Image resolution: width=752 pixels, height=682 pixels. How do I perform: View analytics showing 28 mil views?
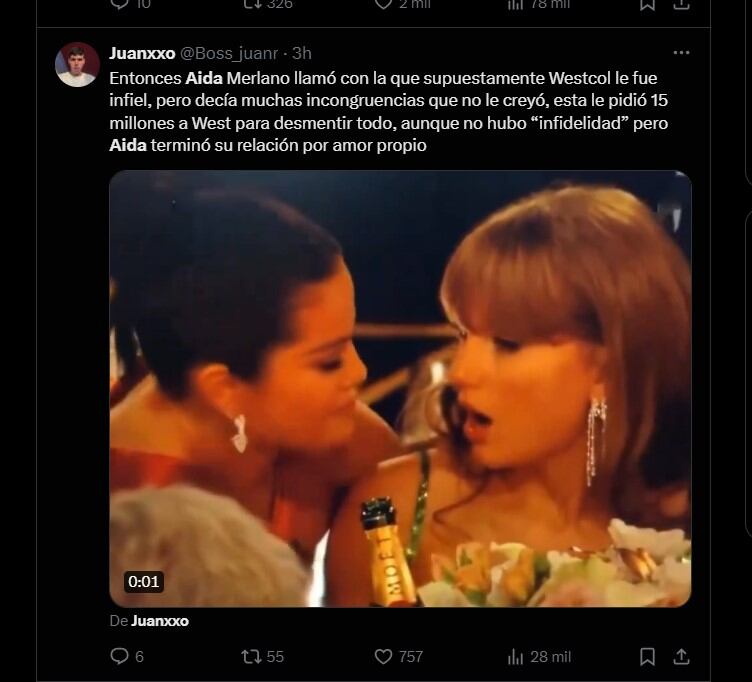pyautogui.click(x=516, y=656)
